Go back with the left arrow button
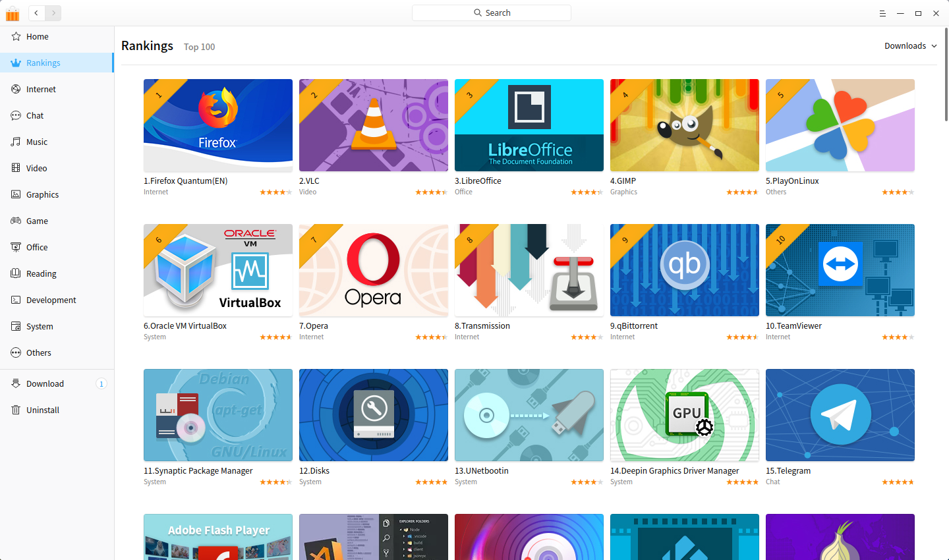 pos(36,13)
